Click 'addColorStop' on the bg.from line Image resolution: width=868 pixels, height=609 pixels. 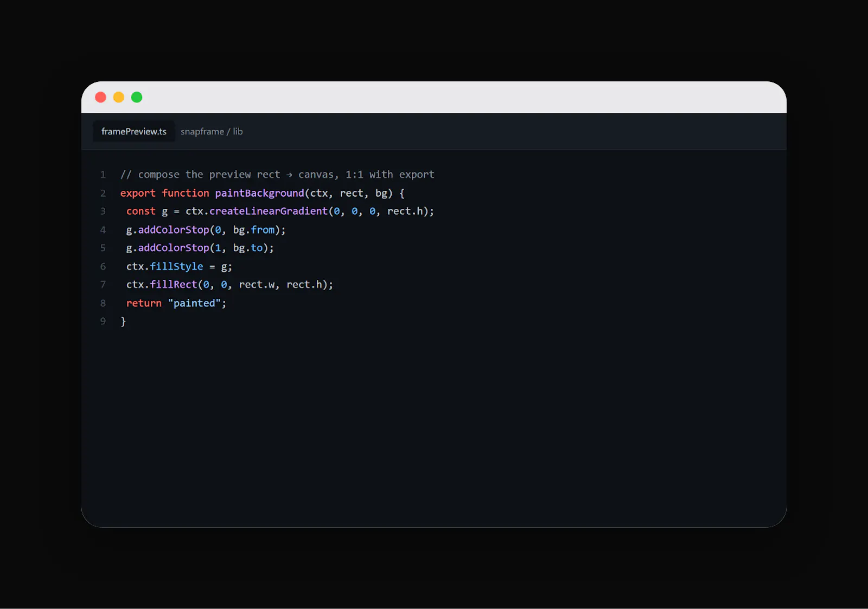(x=174, y=230)
